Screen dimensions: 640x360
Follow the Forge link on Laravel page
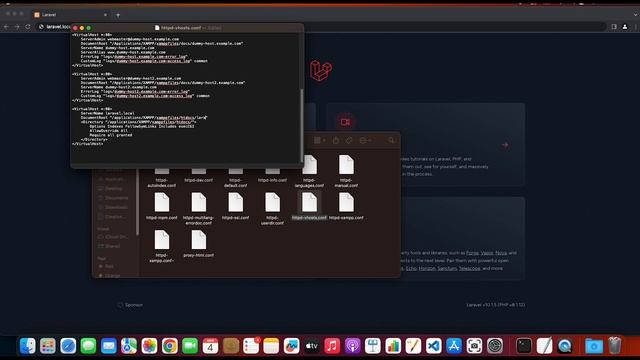[x=472, y=253]
